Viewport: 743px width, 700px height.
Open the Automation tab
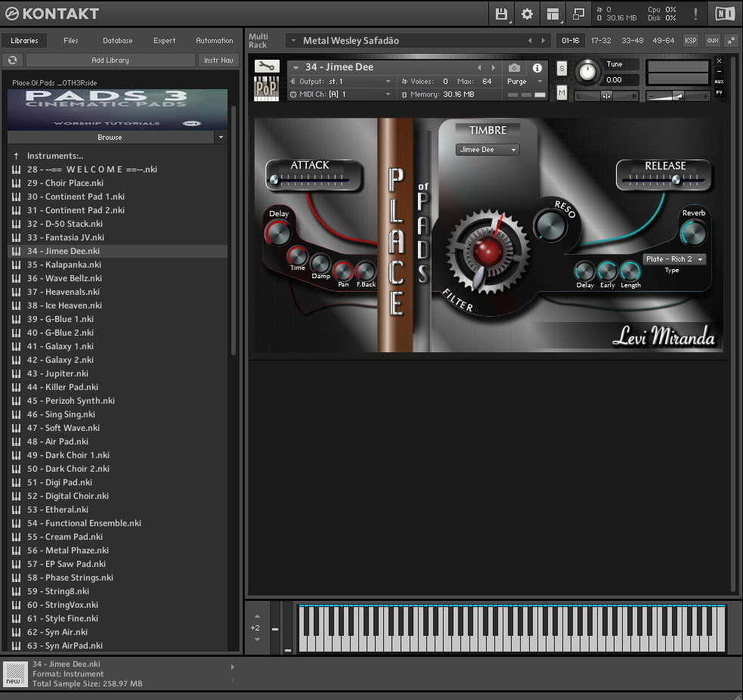215,41
